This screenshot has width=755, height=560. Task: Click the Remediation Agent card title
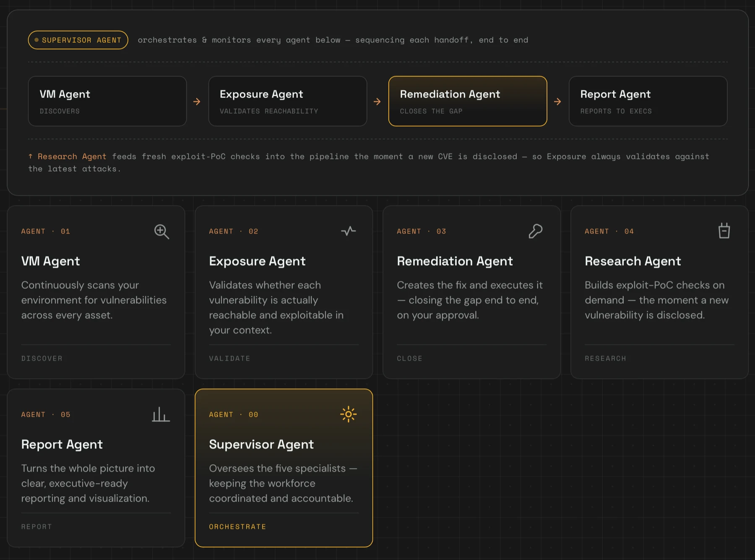[x=455, y=261]
